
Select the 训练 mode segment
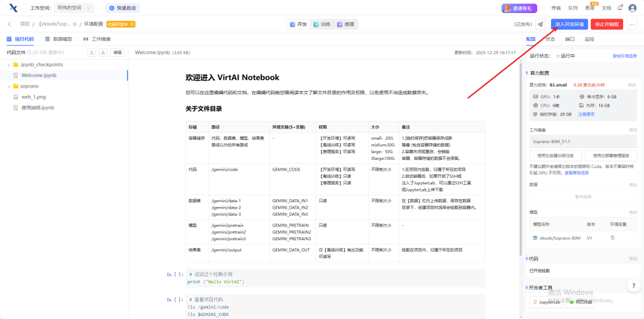pyautogui.click(x=322, y=24)
